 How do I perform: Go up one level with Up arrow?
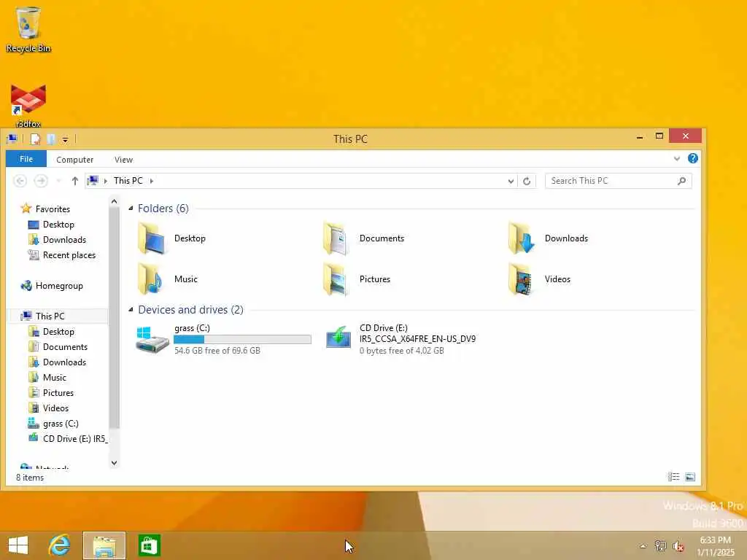pyautogui.click(x=75, y=181)
